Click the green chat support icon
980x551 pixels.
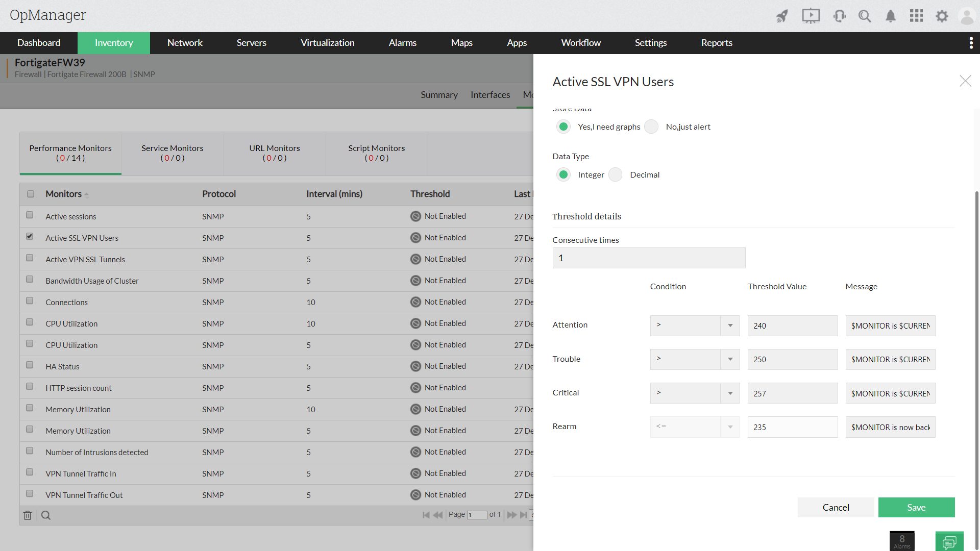949,541
